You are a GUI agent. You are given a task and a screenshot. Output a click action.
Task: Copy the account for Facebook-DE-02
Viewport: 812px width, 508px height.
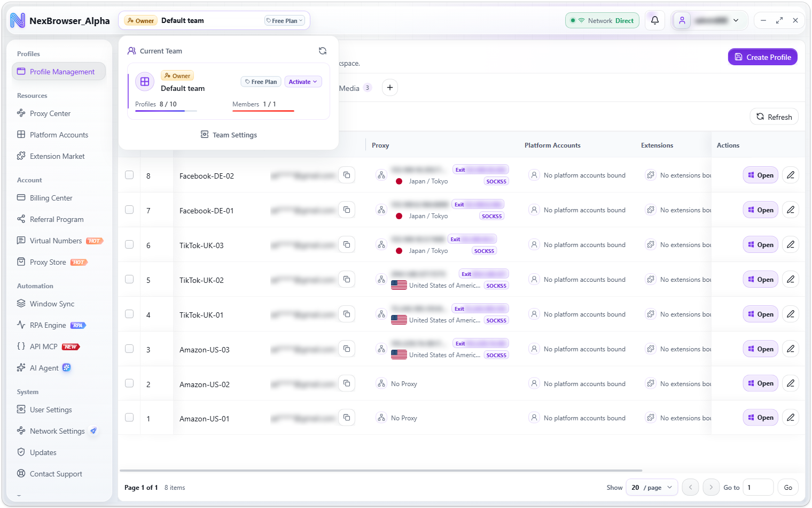(347, 175)
